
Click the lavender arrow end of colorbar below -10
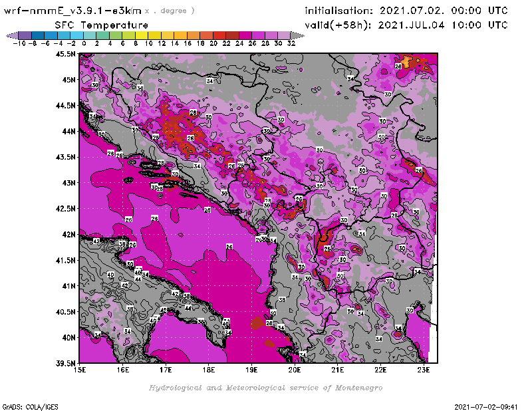tap(13, 35)
